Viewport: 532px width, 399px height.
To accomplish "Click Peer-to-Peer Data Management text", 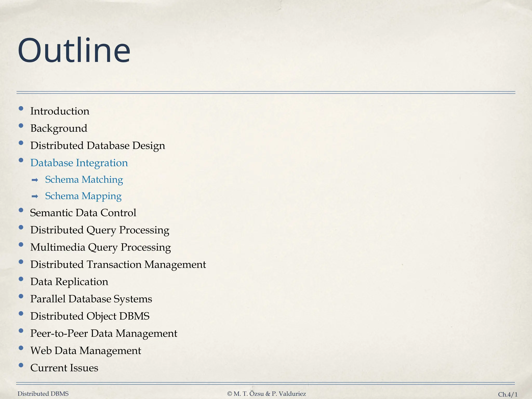I will 103,333.
